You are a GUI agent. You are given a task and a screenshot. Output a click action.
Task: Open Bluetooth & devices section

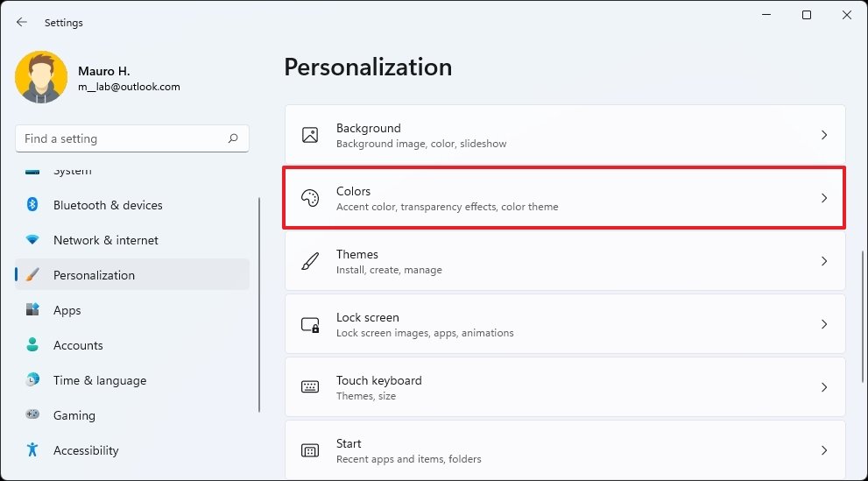pos(131,205)
